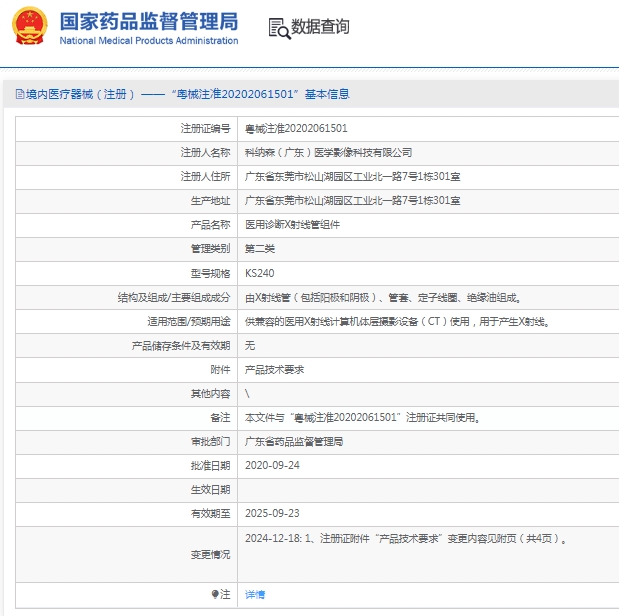
Task: Select company name 科纳森（广东）医学影像科技有限公司
Action: 328,152
